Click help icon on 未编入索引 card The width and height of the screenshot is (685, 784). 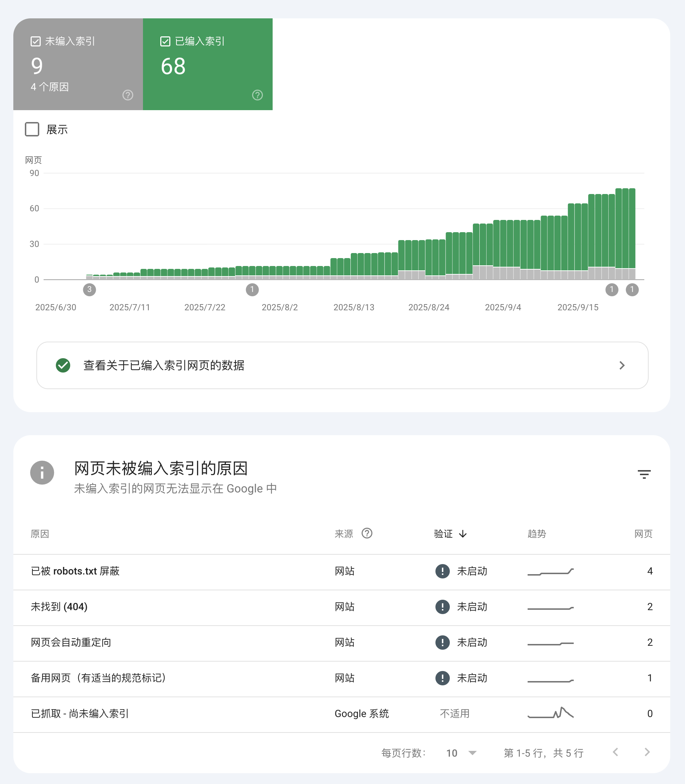(x=128, y=95)
